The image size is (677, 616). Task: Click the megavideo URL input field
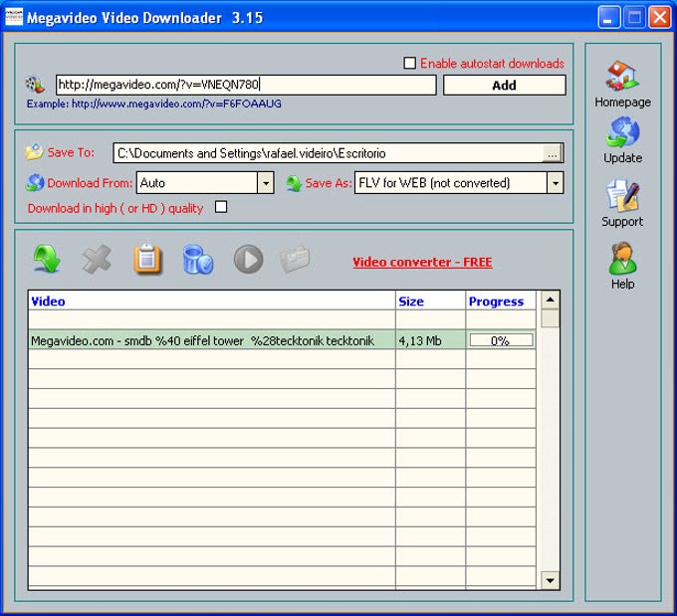pyautogui.click(x=246, y=85)
